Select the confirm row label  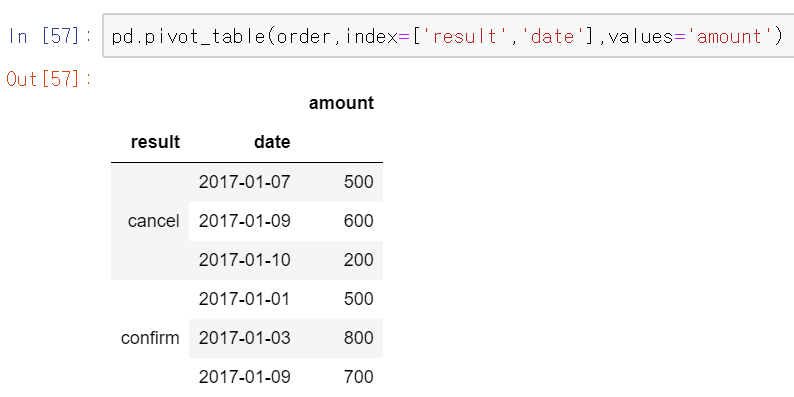(x=150, y=338)
